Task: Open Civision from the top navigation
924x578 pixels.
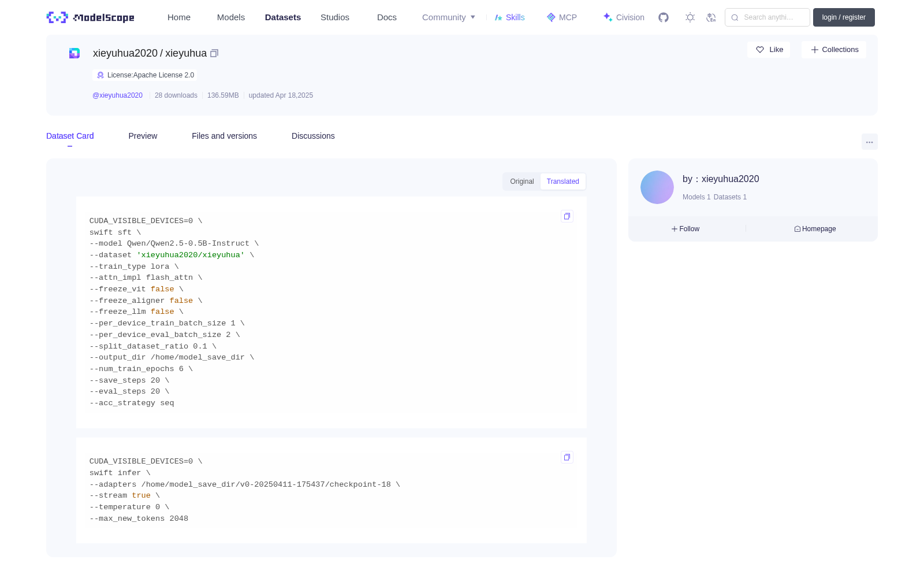Action: (624, 17)
